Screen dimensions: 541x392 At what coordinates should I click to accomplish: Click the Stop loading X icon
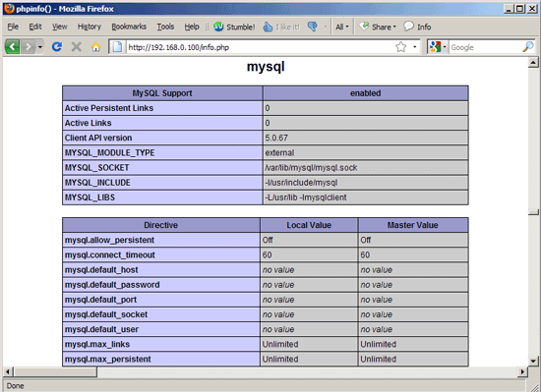(x=77, y=46)
